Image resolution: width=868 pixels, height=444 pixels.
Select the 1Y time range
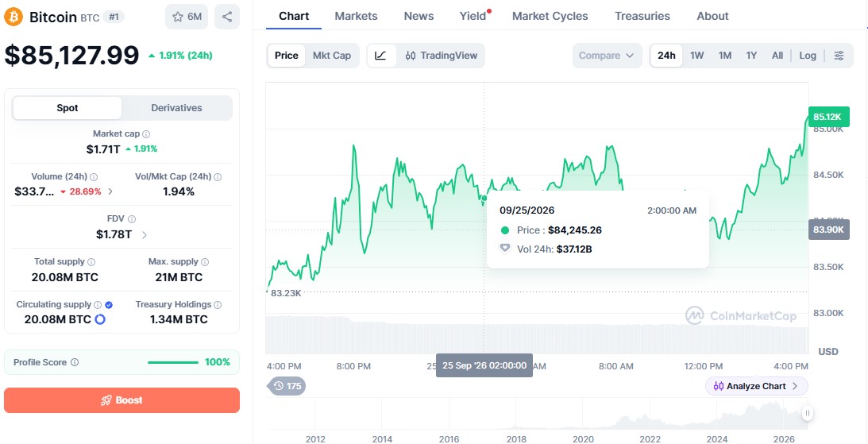tap(751, 56)
